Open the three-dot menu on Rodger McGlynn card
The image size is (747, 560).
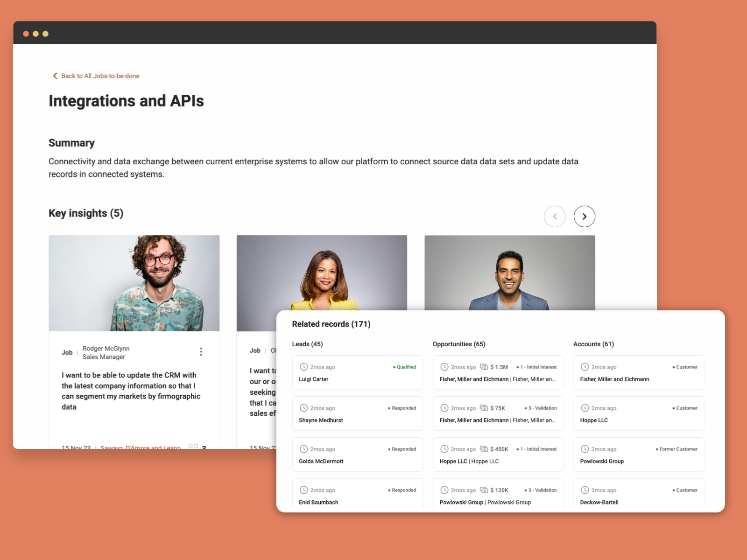[201, 352]
